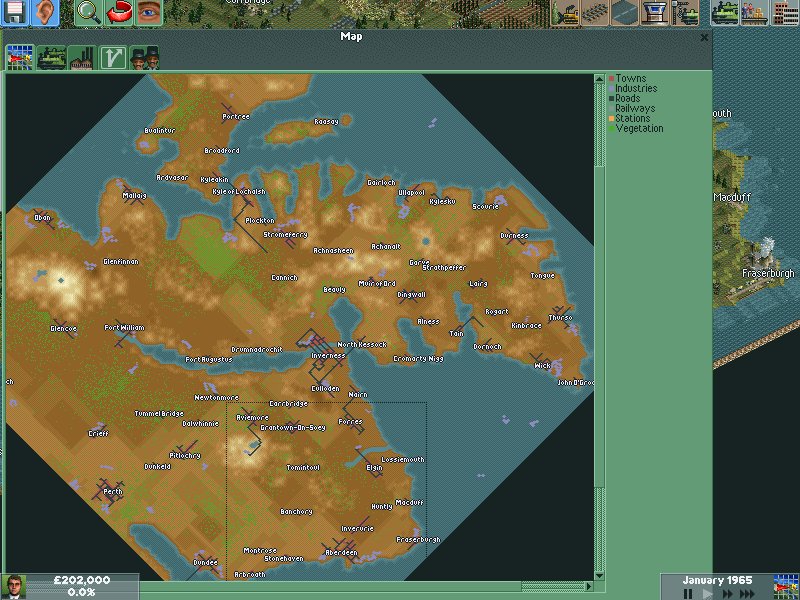The image size is (800, 600).
Task: Click Thurso on the map
Action: (x=560, y=317)
